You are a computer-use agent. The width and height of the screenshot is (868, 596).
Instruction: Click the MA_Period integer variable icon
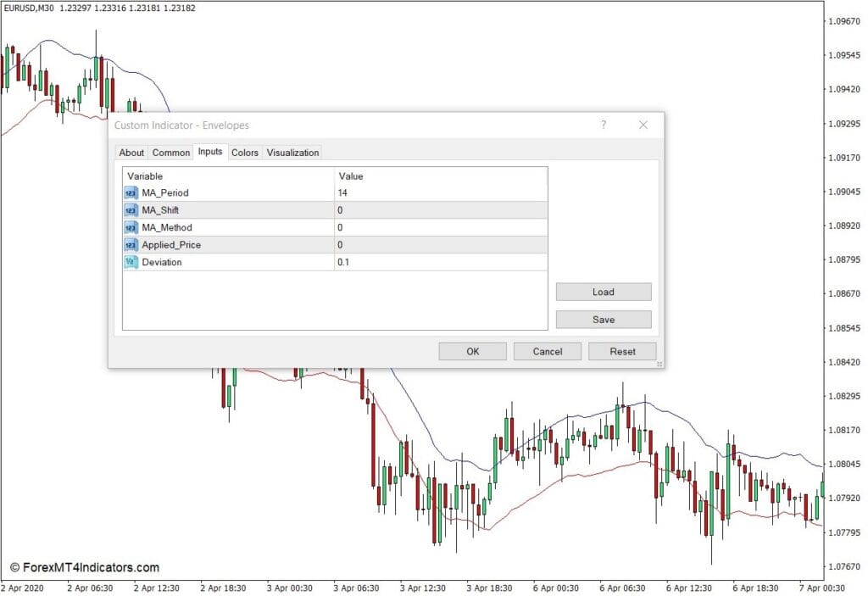click(131, 192)
